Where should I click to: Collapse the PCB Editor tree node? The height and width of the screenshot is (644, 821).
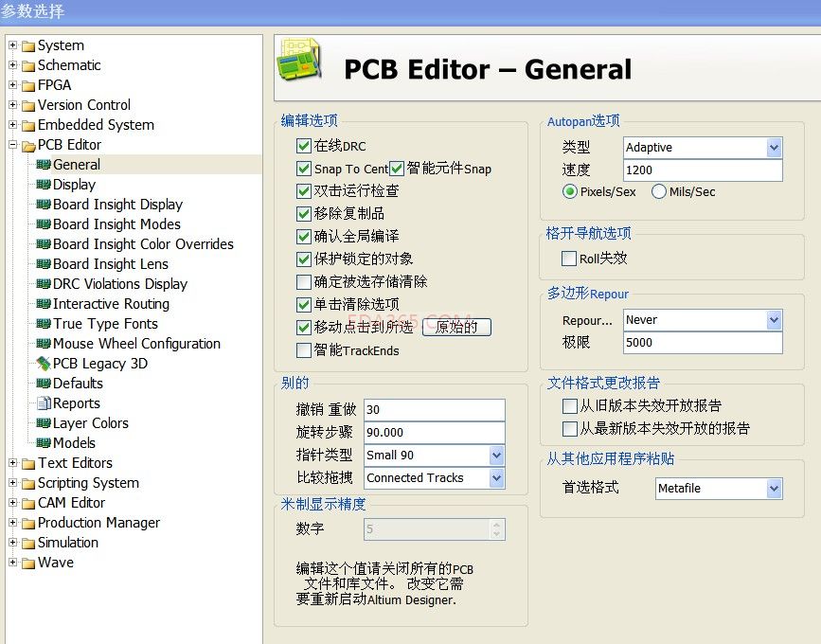click(12, 145)
